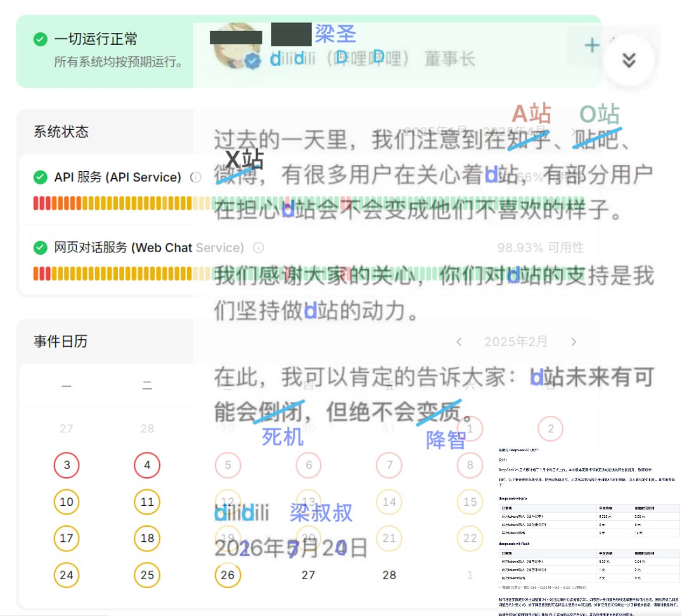Click the 2025年2月 month label
The height and width of the screenshot is (616, 682).
click(516, 342)
